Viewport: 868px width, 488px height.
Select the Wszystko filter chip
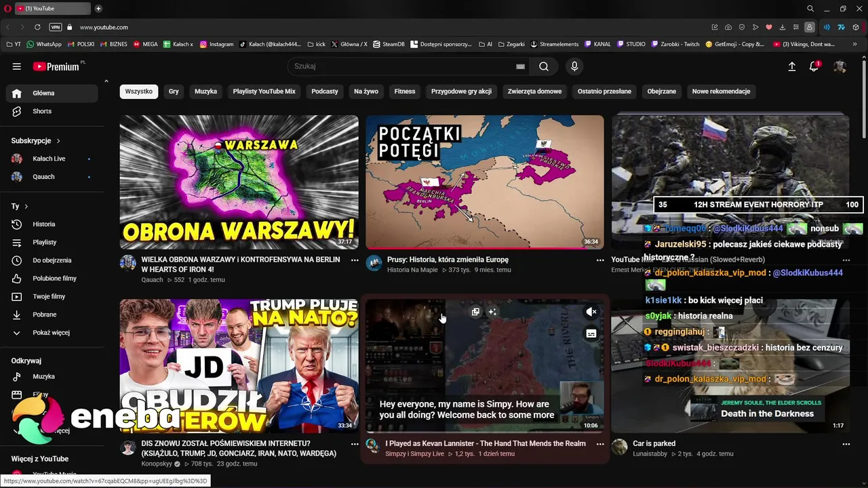(x=139, y=91)
